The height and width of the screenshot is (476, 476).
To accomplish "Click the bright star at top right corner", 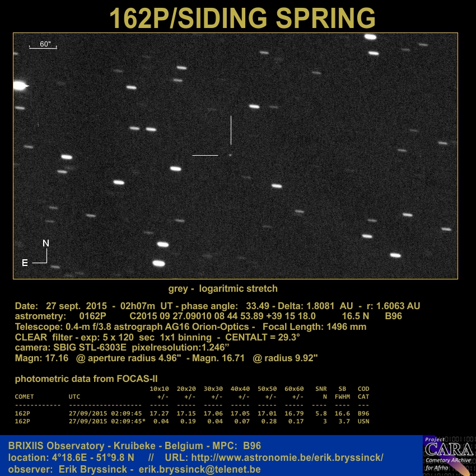I will coord(370,37).
